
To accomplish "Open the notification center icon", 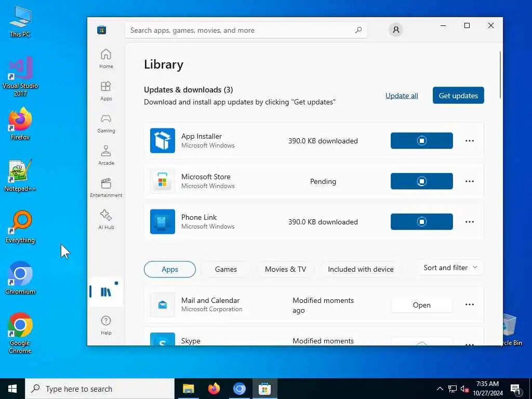I will [515, 389].
